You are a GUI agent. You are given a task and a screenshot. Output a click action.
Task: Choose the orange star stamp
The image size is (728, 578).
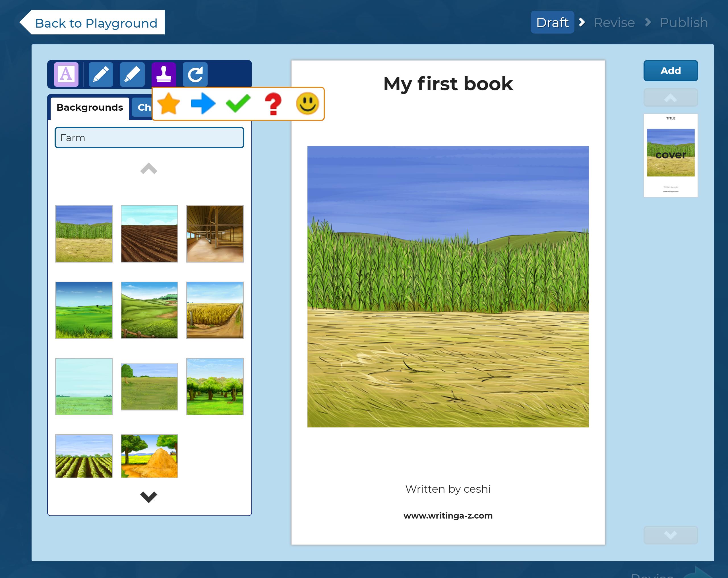tap(169, 104)
